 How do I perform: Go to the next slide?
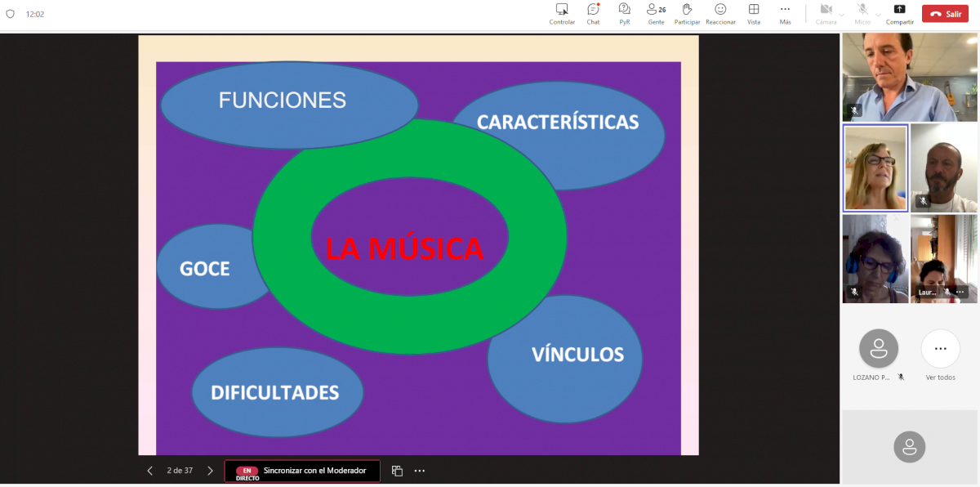pyautogui.click(x=210, y=471)
